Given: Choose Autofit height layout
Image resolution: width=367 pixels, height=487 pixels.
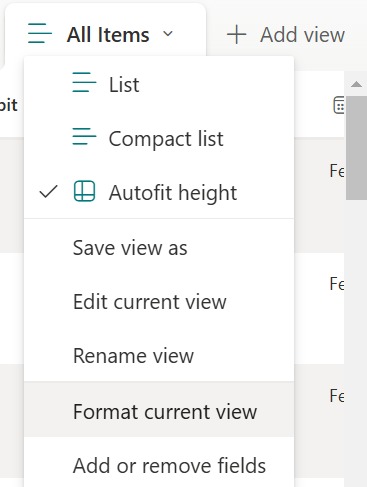Looking at the screenshot, I should 159,192.
